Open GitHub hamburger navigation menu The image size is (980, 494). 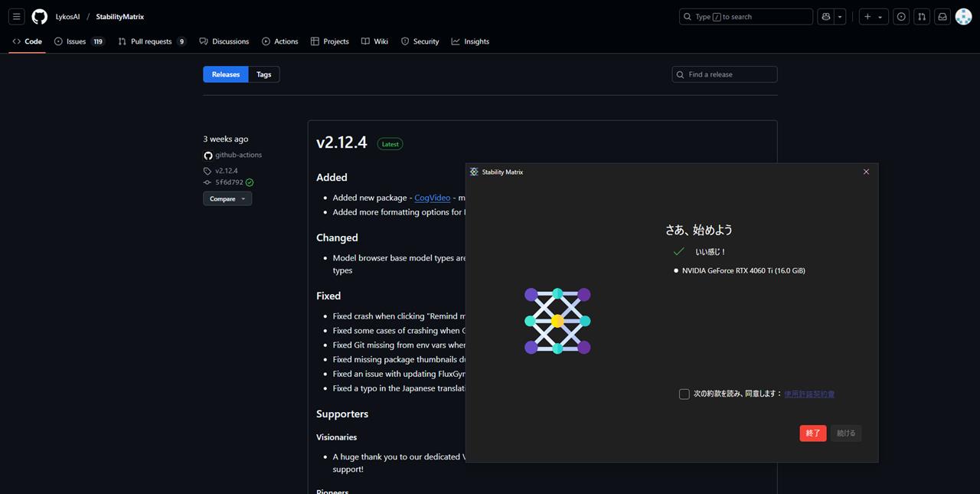(x=16, y=17)
